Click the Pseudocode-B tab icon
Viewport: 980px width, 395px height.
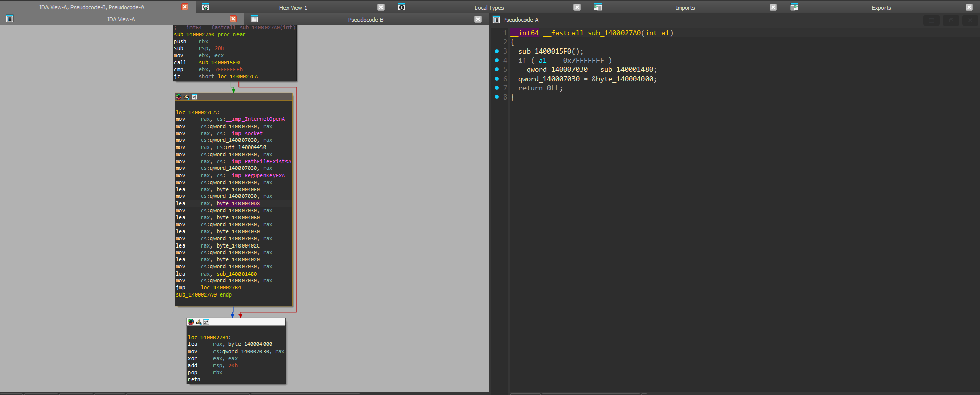tap(254, 19)
